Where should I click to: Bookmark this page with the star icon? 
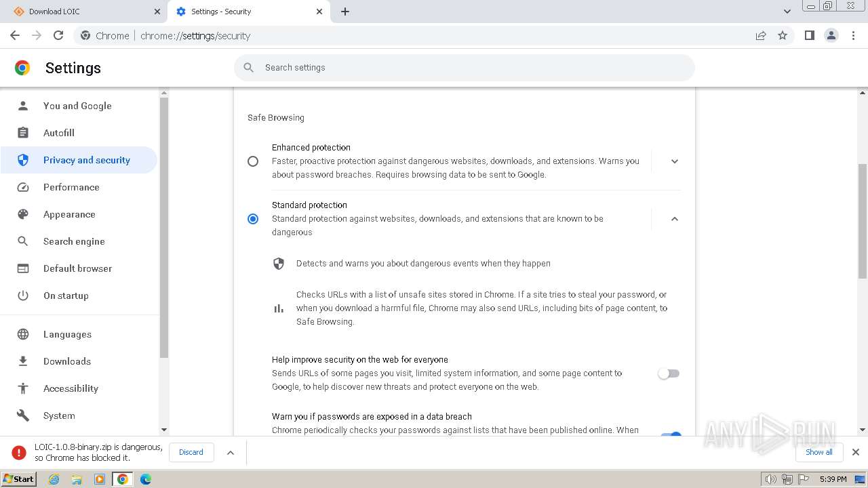click(x=783, y=35)
